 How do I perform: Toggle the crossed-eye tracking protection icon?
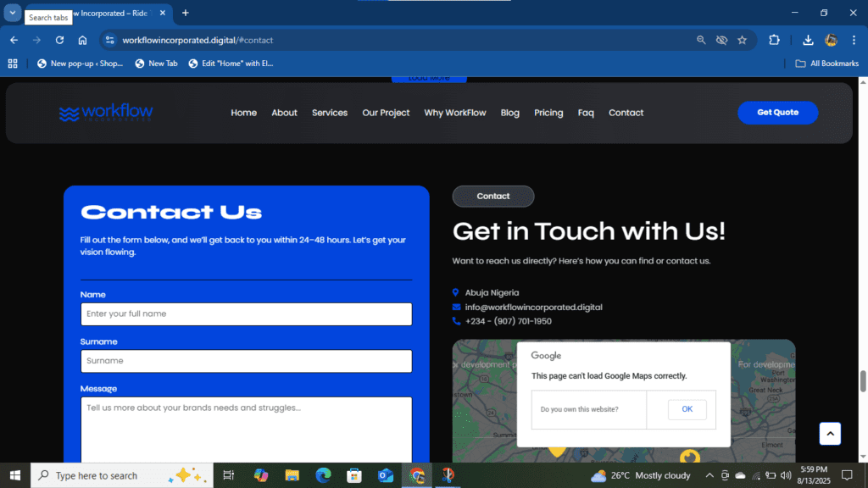[721, 40]
